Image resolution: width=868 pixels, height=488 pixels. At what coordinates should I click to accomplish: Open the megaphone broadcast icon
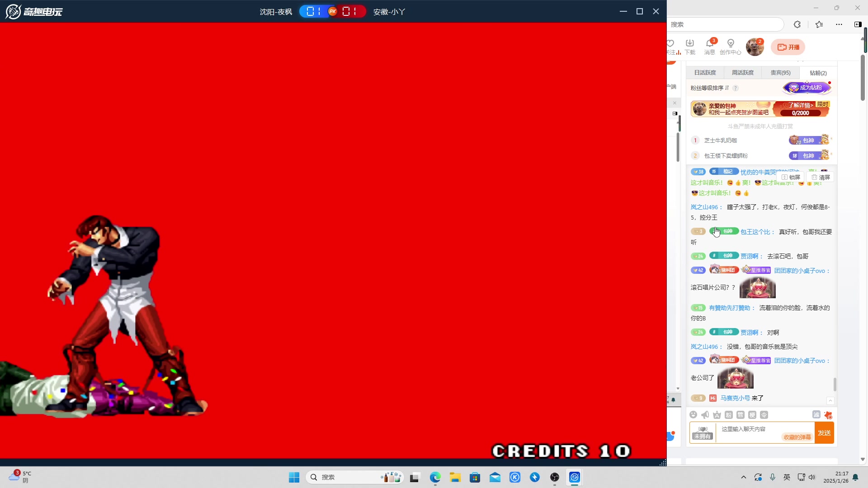(705, 415)
